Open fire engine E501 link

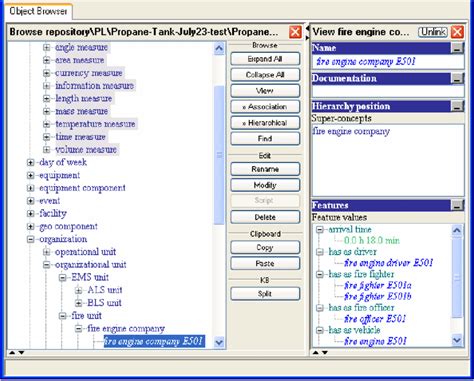[x=375, y=341]
